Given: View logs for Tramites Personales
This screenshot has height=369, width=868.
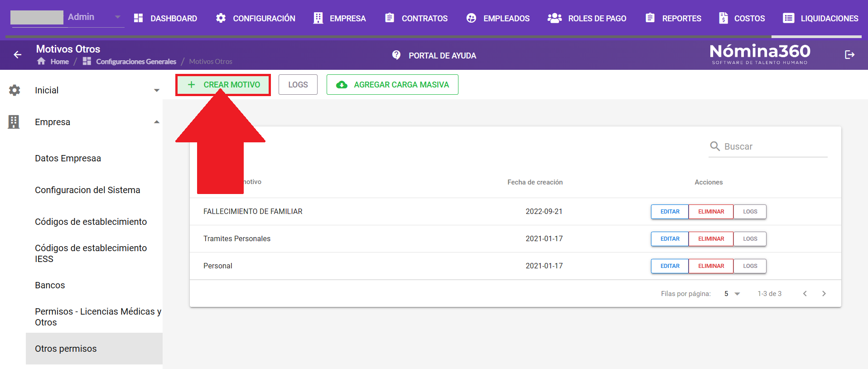Looking at the screenshot, I should (x=750, y=239).
